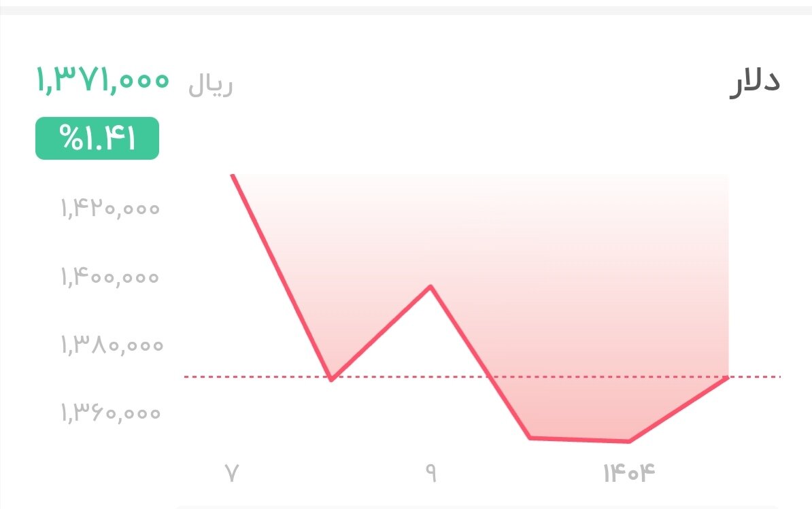Select the 1,360,000 y-axis label
The width and height of the screenshot is (812, 509).
tap(111, 412)
